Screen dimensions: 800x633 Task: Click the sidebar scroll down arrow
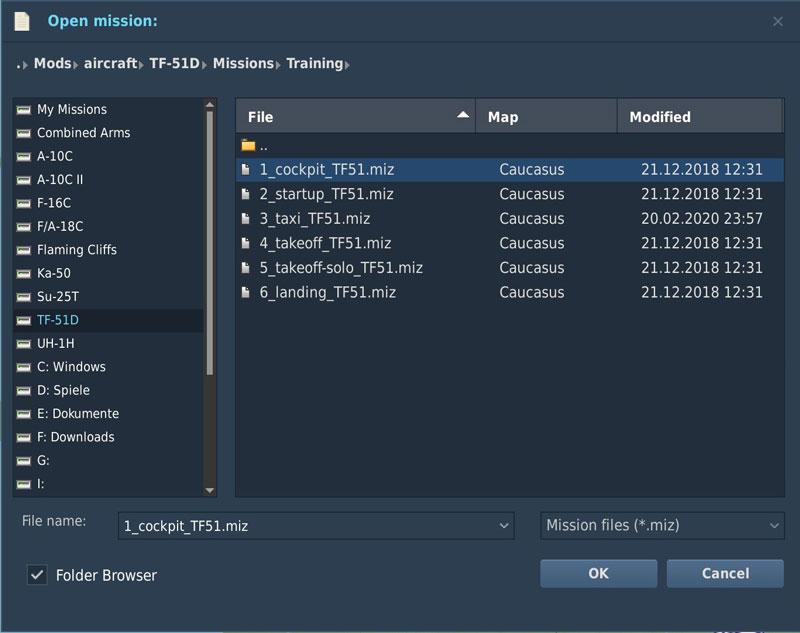pos(210,490)
